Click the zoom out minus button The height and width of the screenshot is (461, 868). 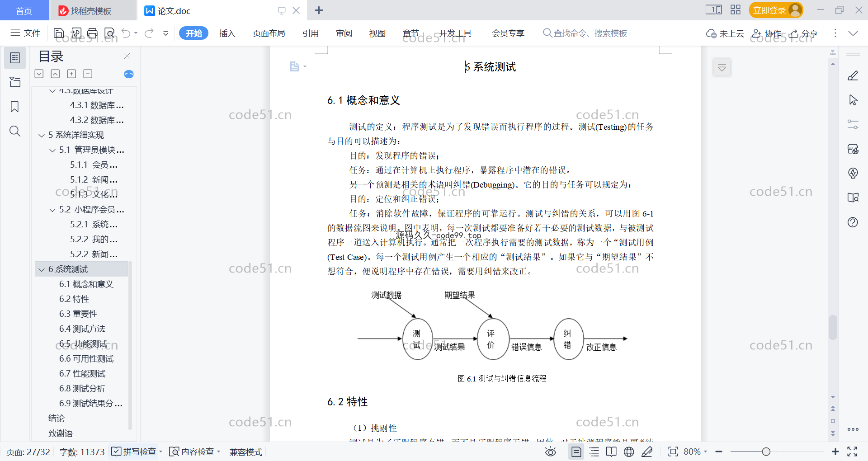[719, 452]
